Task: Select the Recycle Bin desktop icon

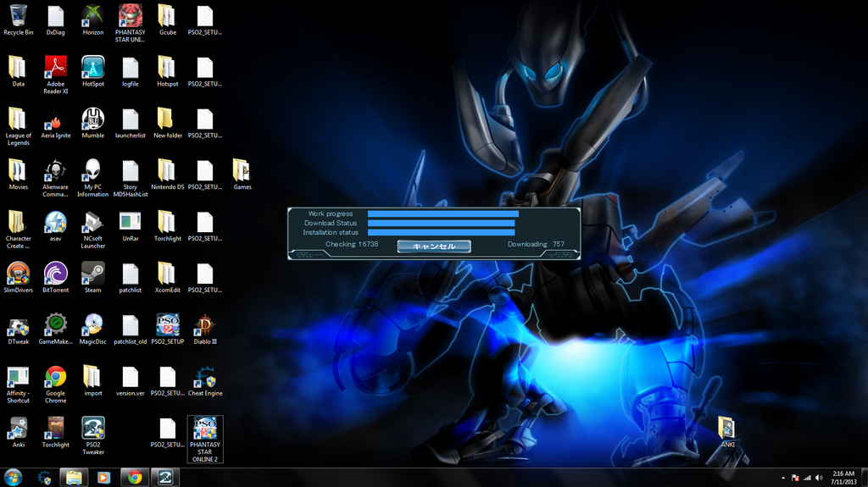Action: [19, 20]
